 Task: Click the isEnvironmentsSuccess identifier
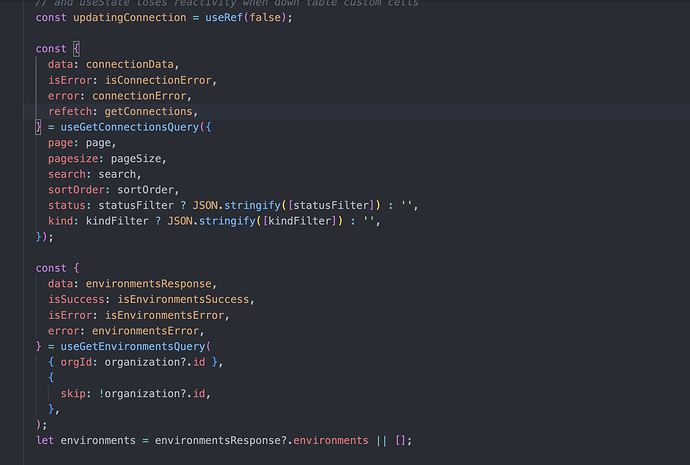point(183,299)
